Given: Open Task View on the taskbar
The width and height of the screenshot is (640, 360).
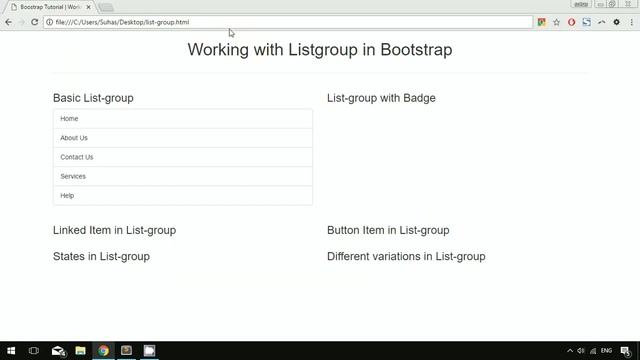Looking at the screenshot, I should pos(34,351).
